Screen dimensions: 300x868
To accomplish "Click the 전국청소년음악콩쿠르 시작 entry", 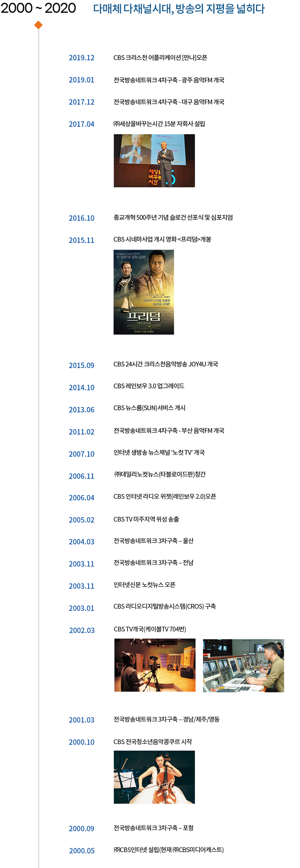I will tap(152, 741).
